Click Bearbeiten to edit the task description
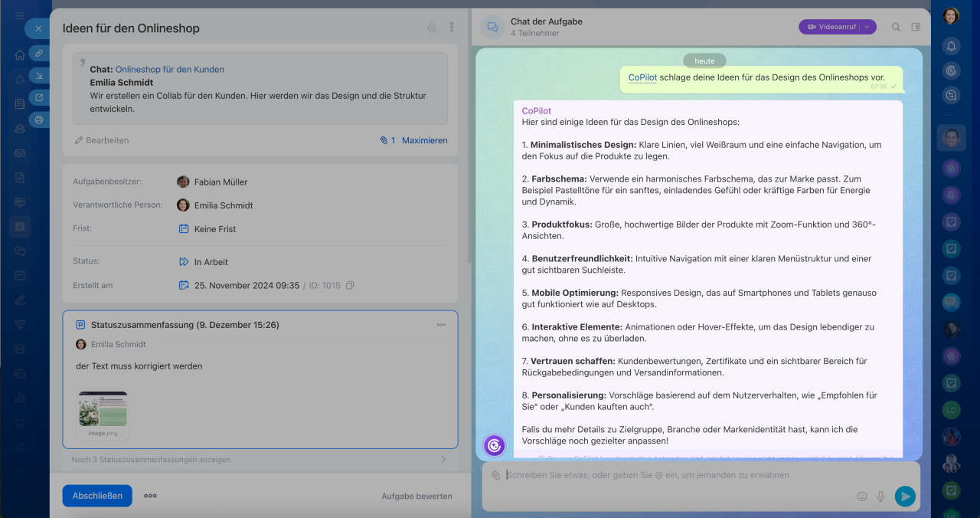The width and height of the screenshot is (980, 518). [x=102, y=140]
